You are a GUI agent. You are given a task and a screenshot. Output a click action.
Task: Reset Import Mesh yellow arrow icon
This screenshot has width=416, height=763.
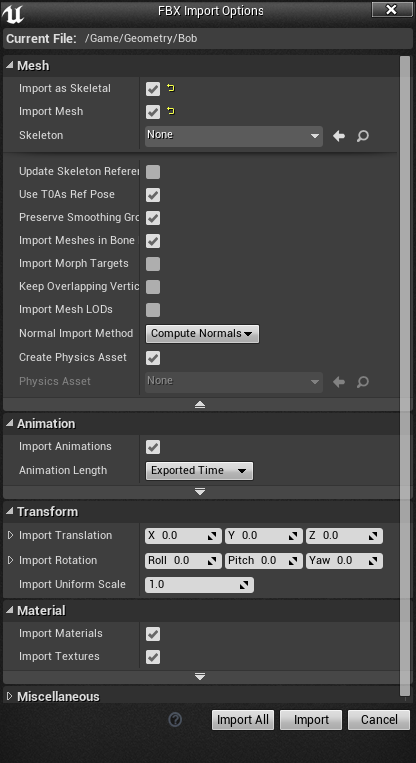pos(170,111)
